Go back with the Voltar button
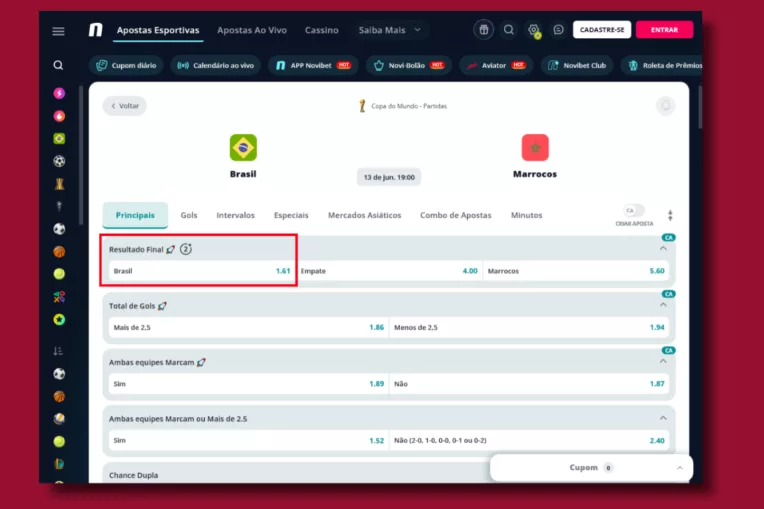Viewport: 764px width, 509px height. 124,106
